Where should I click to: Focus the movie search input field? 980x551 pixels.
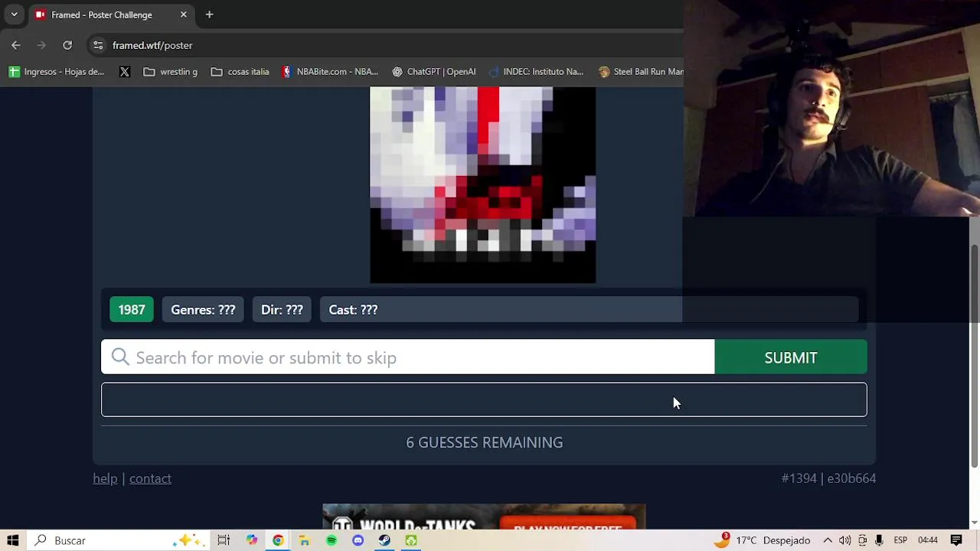pos(408,357)
